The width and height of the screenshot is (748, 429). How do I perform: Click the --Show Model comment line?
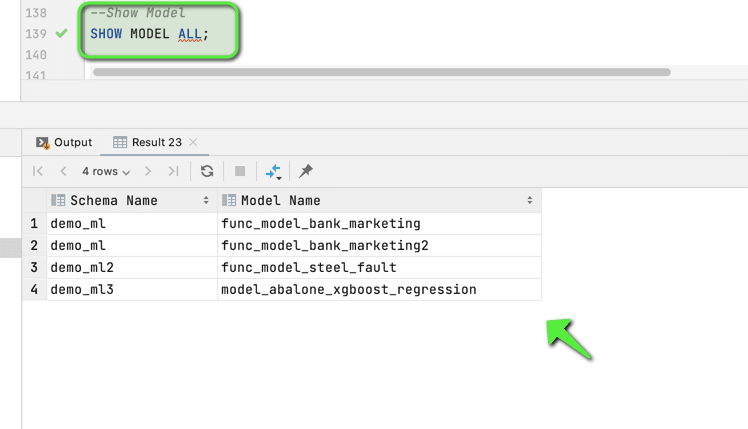click(x=138, y=13)
